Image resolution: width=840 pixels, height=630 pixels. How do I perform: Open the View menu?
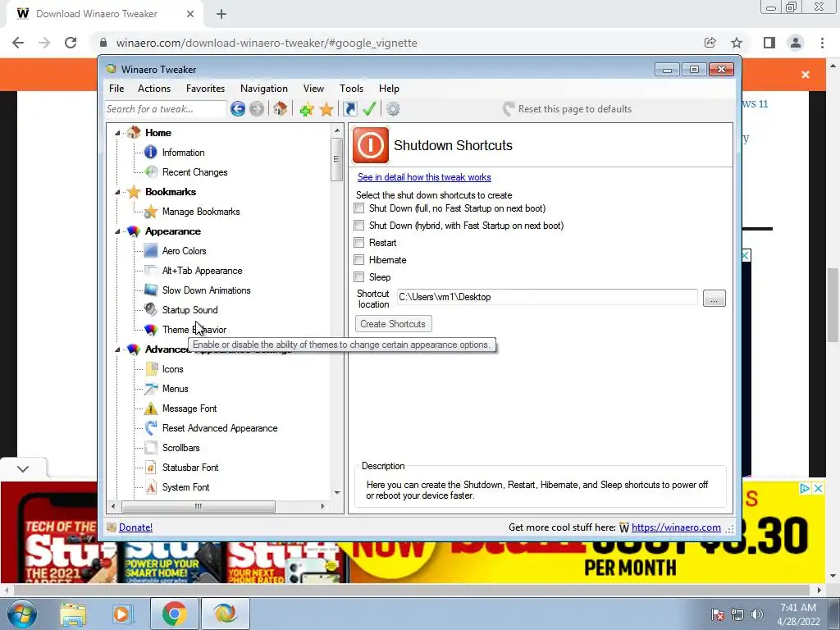[313, 89]
